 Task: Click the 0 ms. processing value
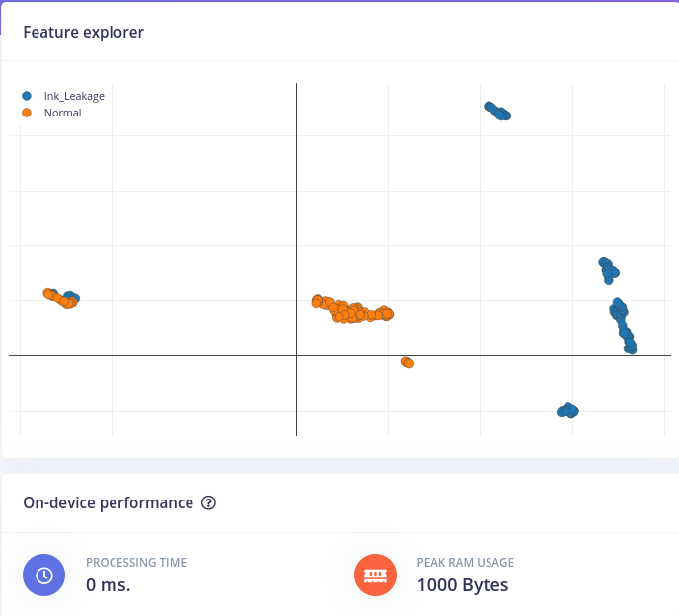109,585
